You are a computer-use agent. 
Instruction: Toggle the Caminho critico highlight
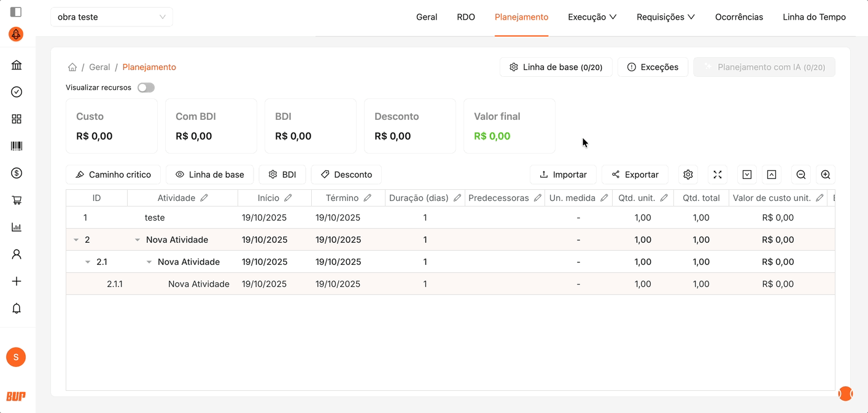pos(113,175)
